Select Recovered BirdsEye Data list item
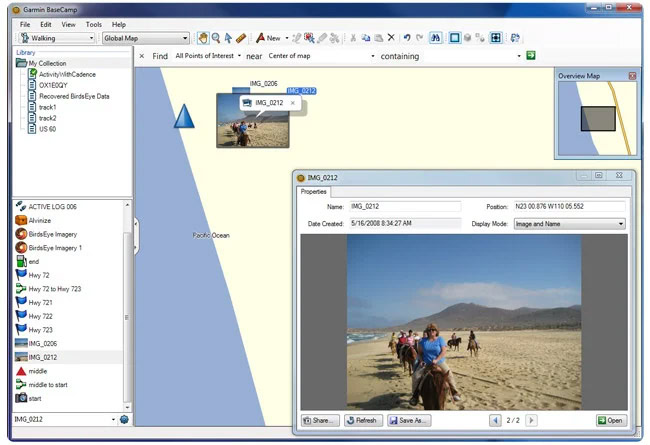Image resolution: width=650 pixels, height=445 pixels. coord(74,96)
